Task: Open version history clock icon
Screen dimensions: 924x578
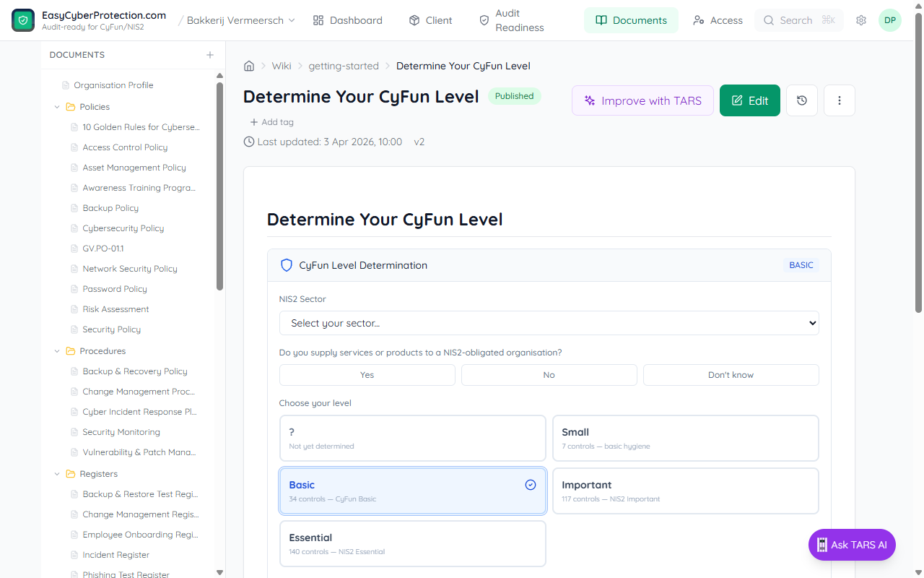Action: coord(802,100)
